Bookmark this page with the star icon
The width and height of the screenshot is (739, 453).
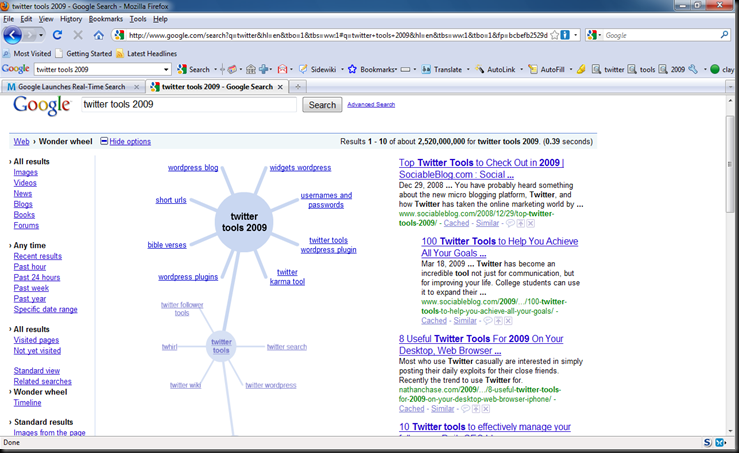coord(555,35)
